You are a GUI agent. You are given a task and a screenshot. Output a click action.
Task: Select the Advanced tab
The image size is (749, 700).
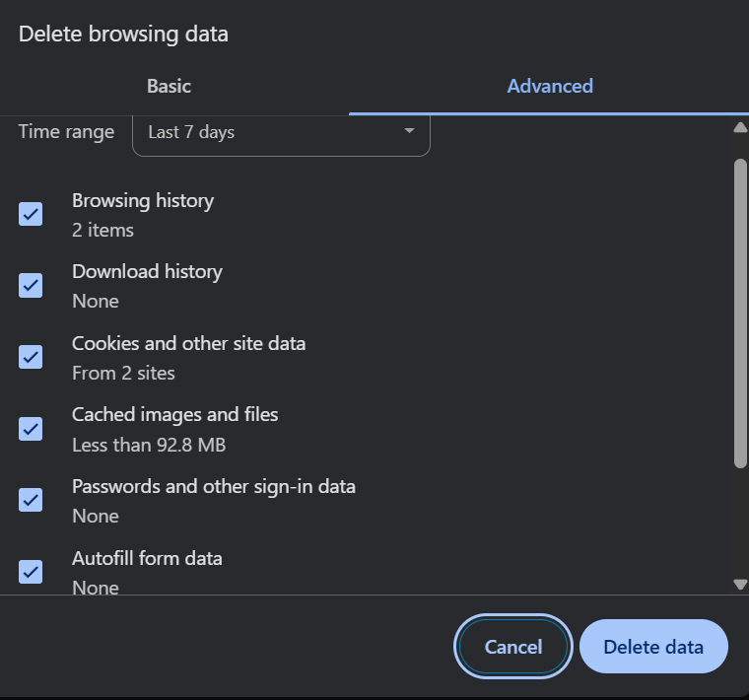pyautogui.click(x=549, y=86)
